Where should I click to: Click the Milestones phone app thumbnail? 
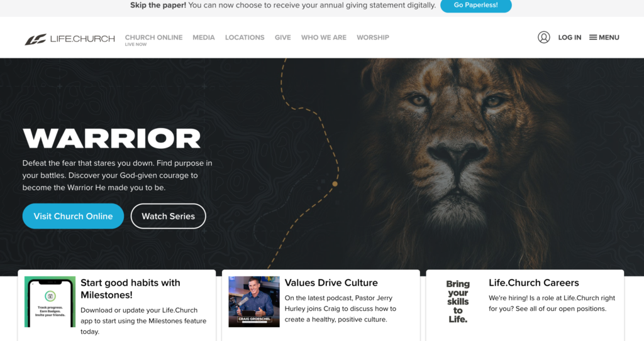[x=50, y=301]
